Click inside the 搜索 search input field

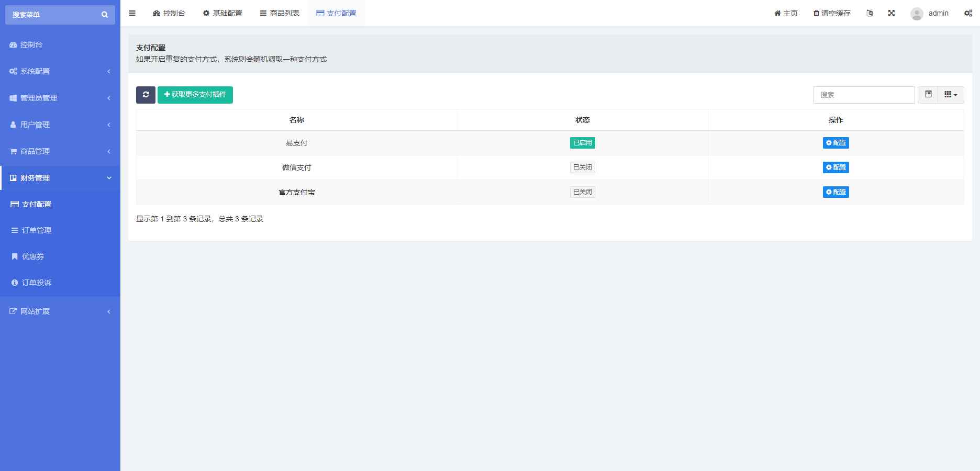[864, 95]
